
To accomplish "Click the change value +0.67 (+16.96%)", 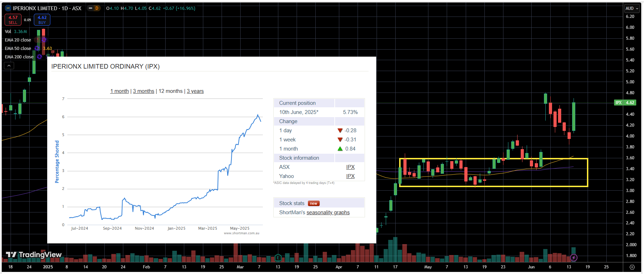I will 179,8.
